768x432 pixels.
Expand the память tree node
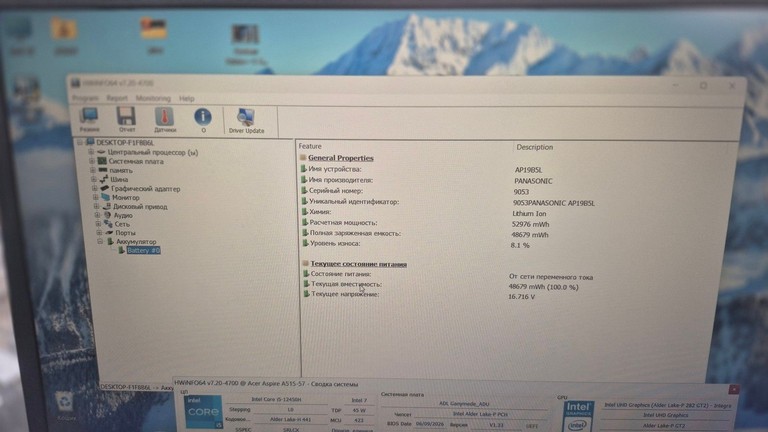coord(93,170)
